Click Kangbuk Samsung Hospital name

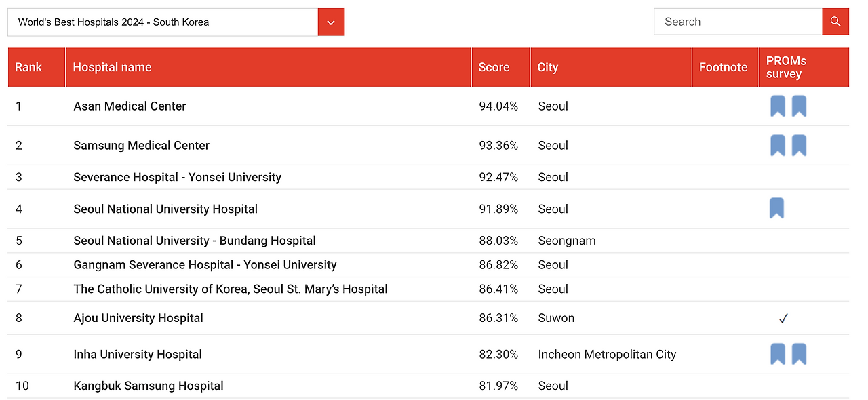pos(149,386)
